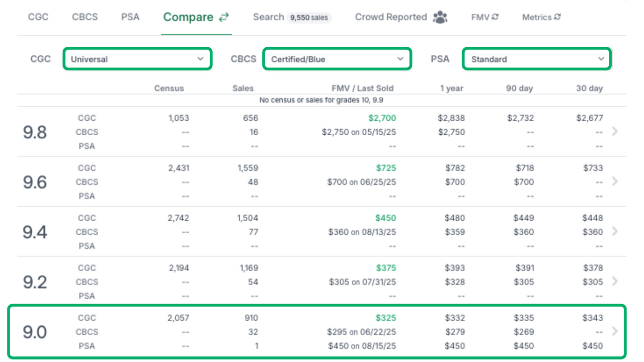Click '$360 on 08/13/25' last sold
This screenshot has height=362, width=644.
(x=362, y=232)
